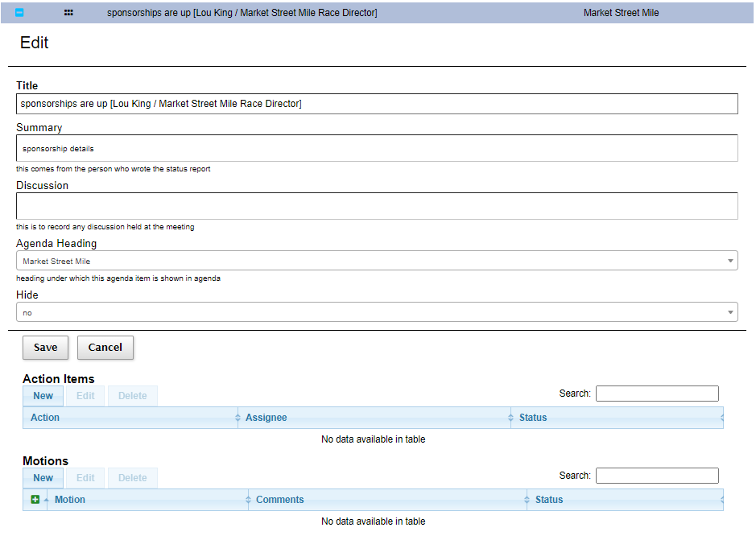Collapse the row using the blue minus icon
The width and height of the screenshot is (756, 540).
click(x=19, y=13)
